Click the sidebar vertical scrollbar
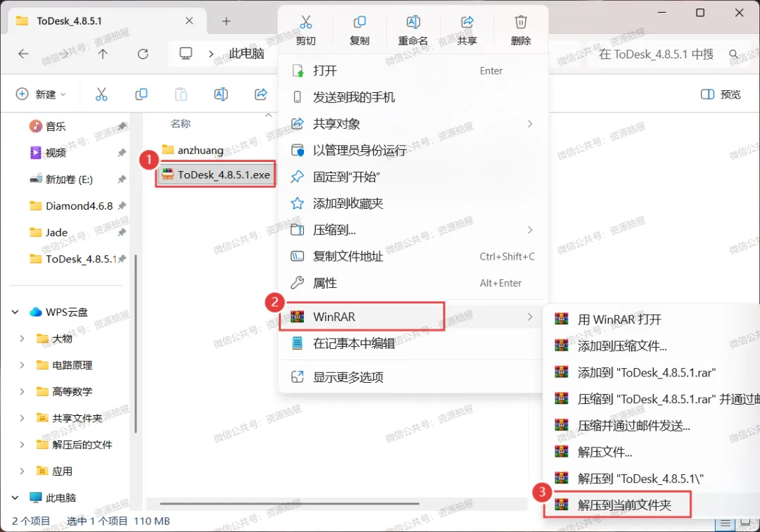 point(136,343)
